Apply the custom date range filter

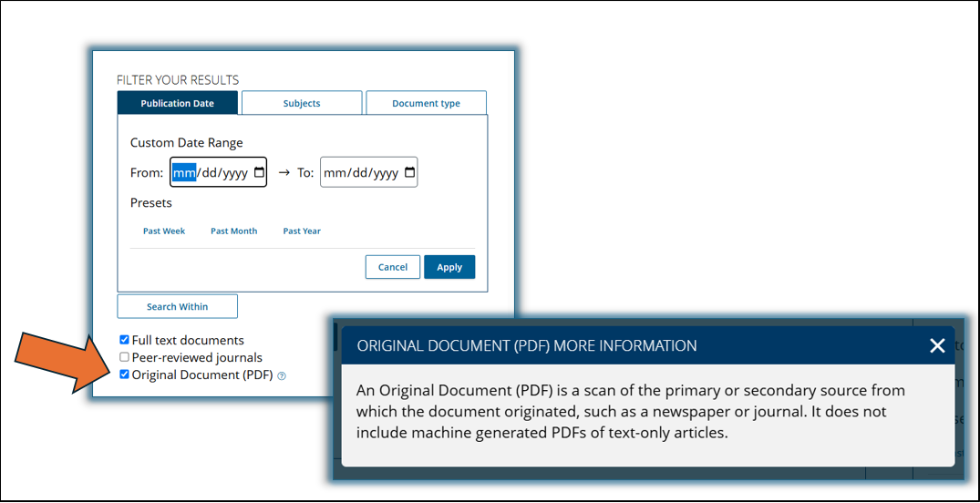pos(449,267)
